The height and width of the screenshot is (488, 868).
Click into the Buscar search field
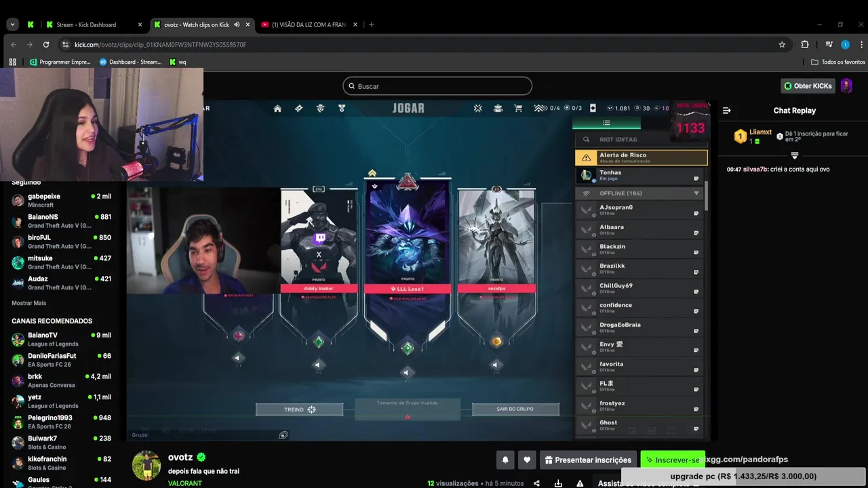(x=437, y=86)
